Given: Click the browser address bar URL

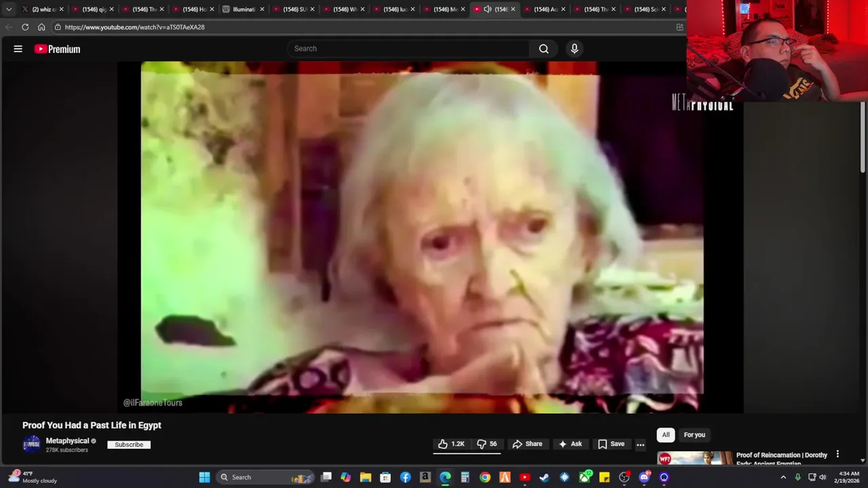Looking at the screenshot, I should (x=134, y=27).
